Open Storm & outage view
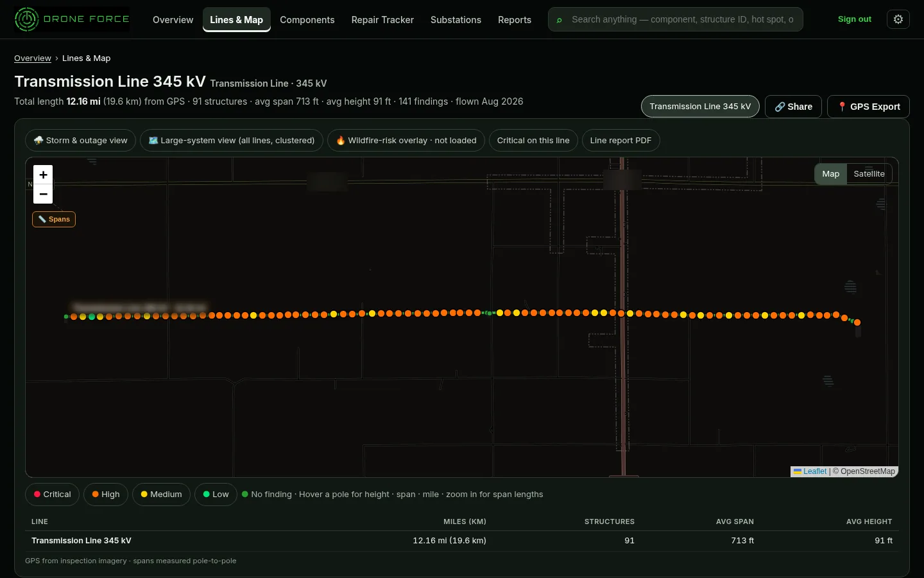 point(80,141)
